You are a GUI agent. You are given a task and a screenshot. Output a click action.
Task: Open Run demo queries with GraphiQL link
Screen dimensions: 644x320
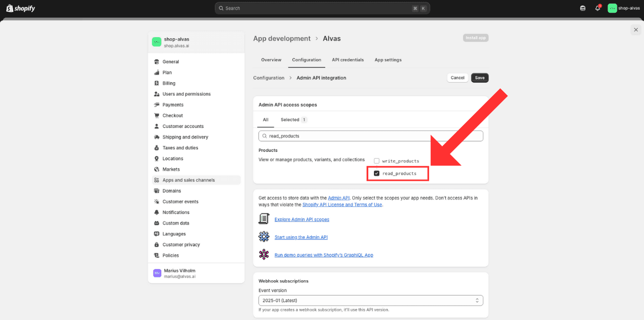click(324, 255)
